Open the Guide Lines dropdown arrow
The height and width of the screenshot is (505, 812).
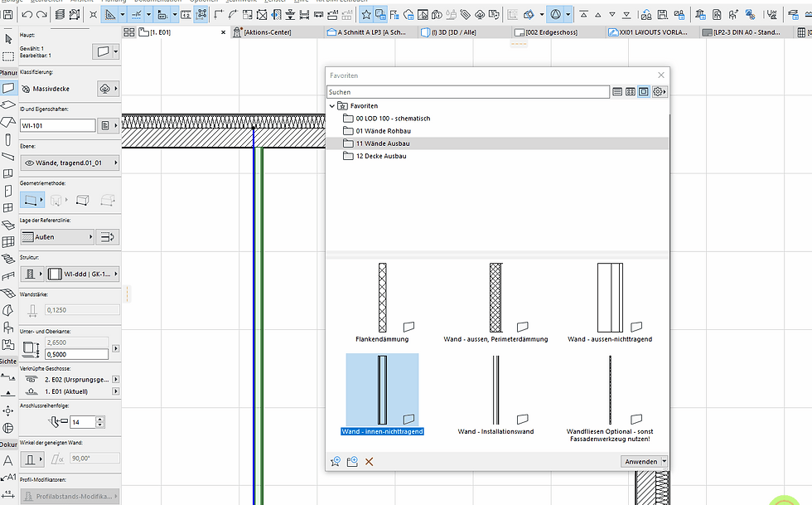(123, 15)
